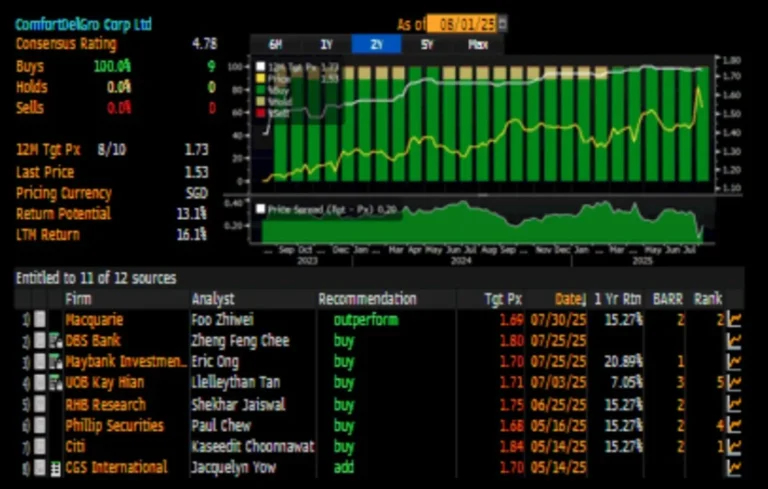This screenshot has width=768, height=489.
Task: Open the chart icon for CGS International
Action: [x=734, y=467]
